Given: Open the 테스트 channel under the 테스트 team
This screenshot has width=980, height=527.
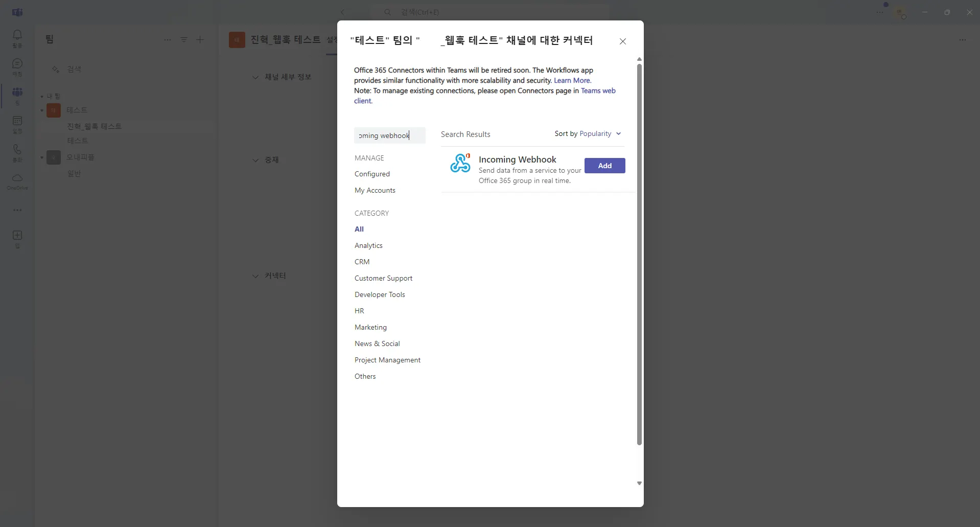Looking at the screenshot, I should (78, 141).
